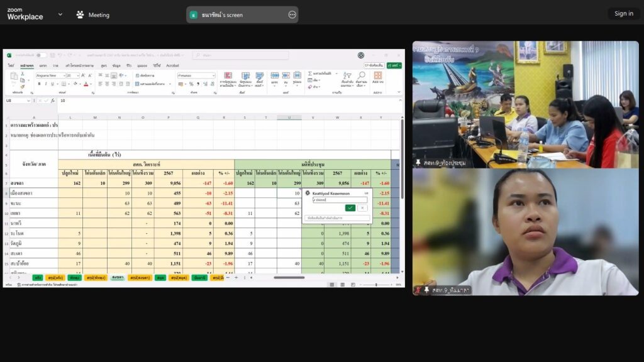Click the Conditional Formatting icon

(228, 76)
